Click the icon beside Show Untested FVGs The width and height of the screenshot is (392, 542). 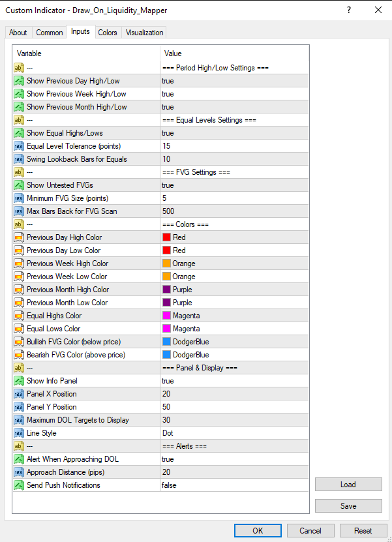point(19,185)
